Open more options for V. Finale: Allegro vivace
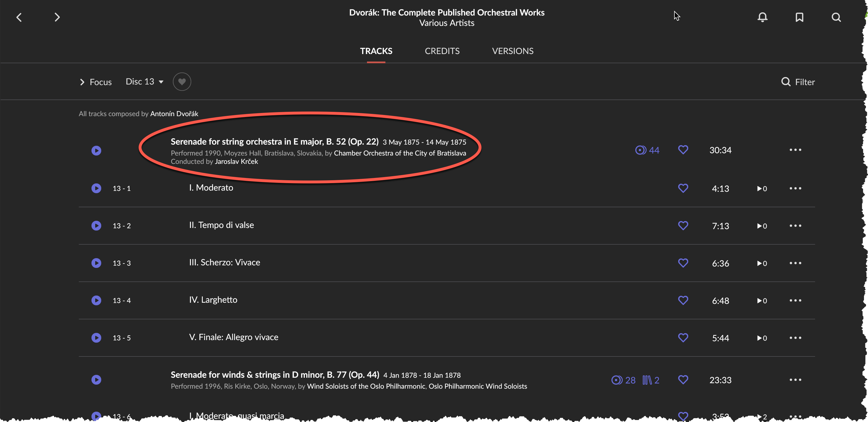The width and height of the screenshot is (868, 422). (x=795, y=337)
